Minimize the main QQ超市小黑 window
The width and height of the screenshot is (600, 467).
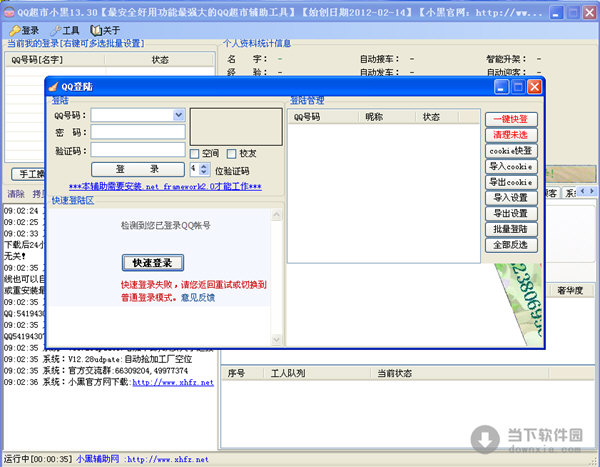pos(556,13)
